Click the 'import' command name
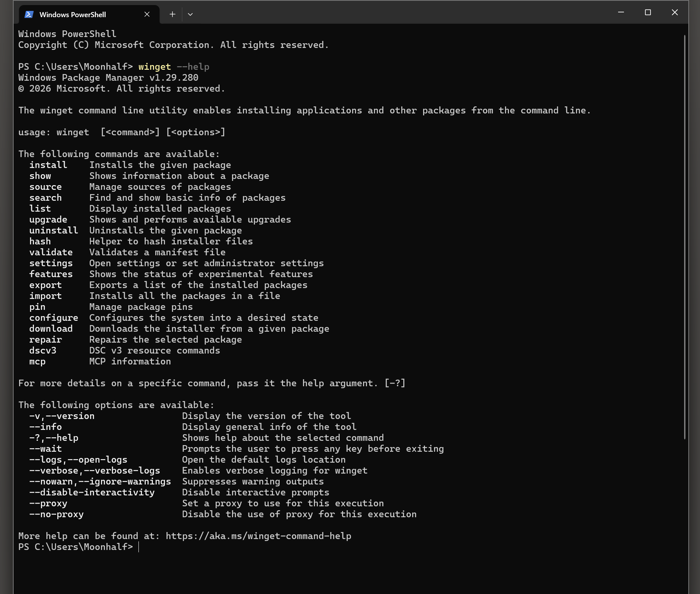Image resolution: width=700 pixels, height=594 pixels. coord(46,296)
